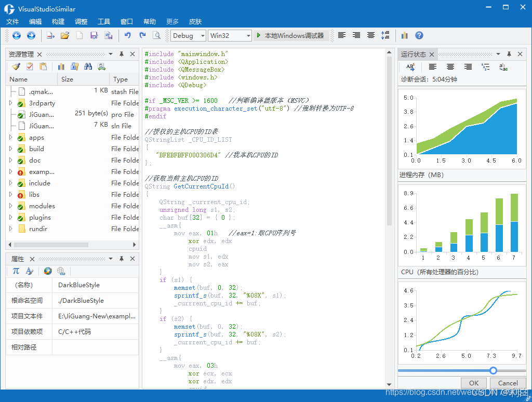The width and height of the screenshot is (532, 402).
Task: Click the paintbrush icon in resource panel
Action: [16, 66]
